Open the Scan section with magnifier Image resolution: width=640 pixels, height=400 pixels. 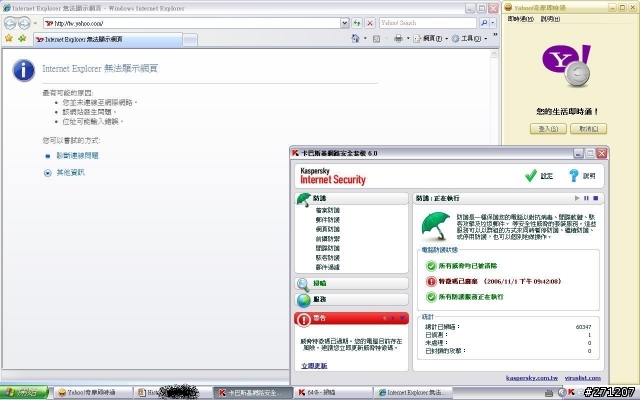[351, 283]
